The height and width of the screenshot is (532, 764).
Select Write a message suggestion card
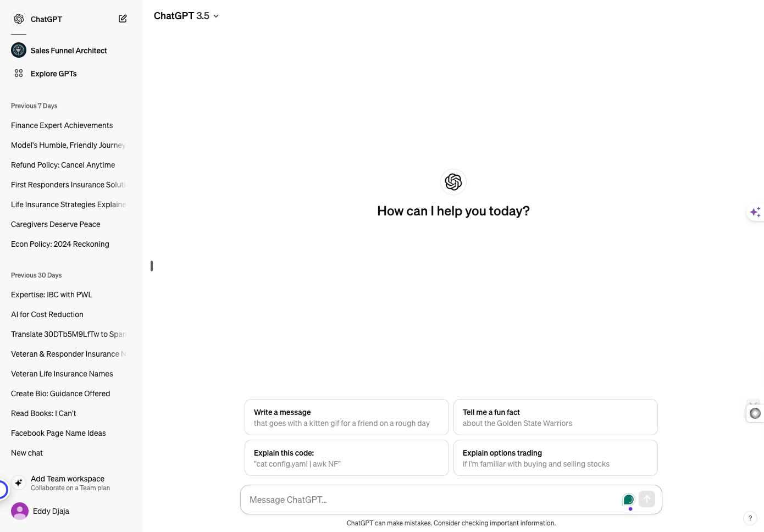pos(347,417)
